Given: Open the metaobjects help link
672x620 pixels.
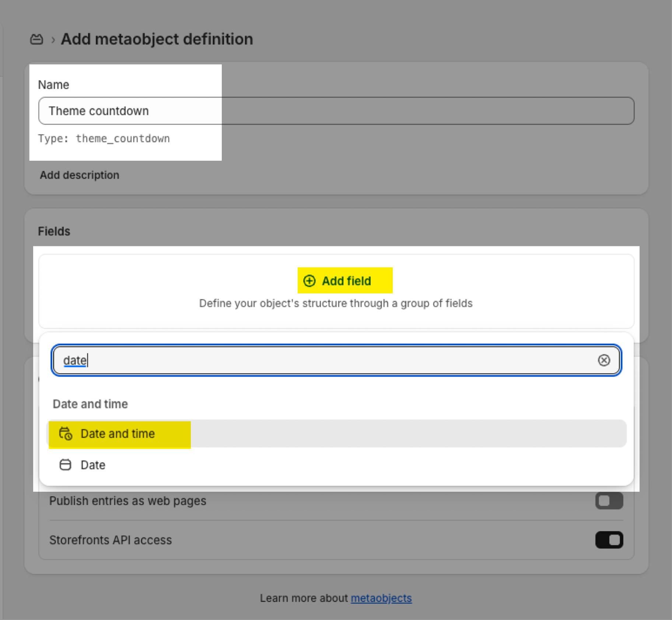Looking at the screenshot, I should [381, 598].
